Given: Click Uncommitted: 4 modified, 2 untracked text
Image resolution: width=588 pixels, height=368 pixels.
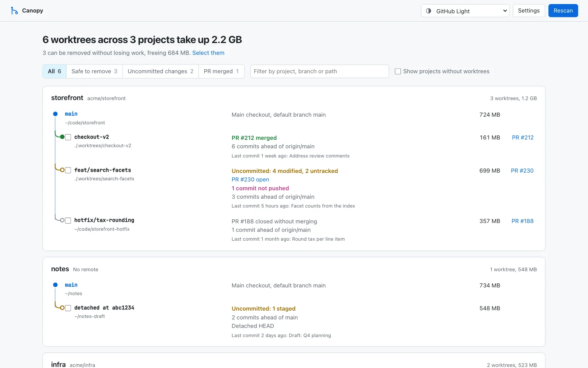Looking at the screenshot, I should pyautogui.click(x=285, y=171).
